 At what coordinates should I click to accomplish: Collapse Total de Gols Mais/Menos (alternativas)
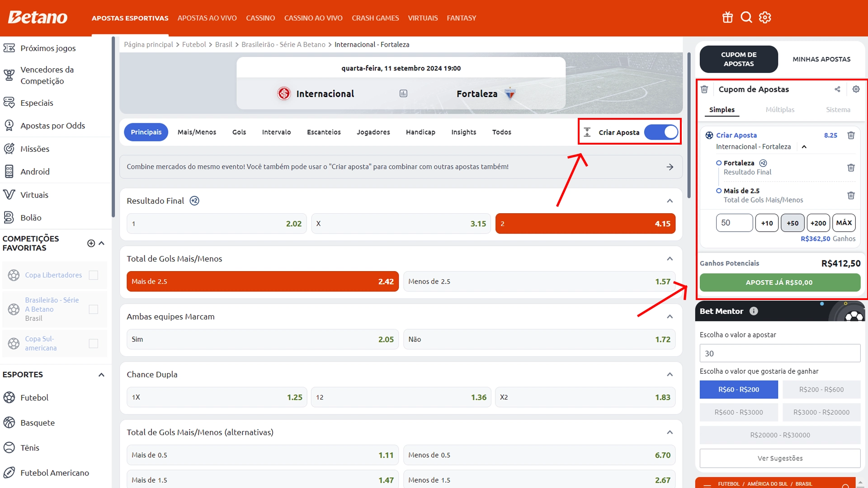coord(670,432)
